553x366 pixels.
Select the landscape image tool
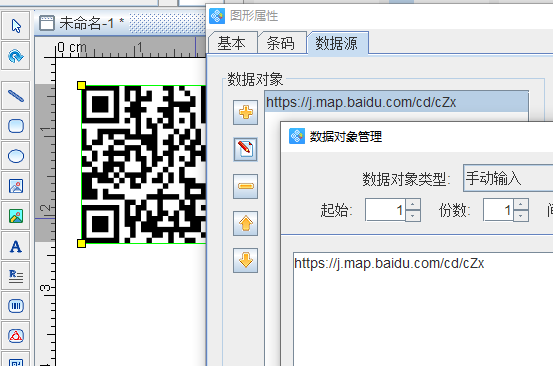(16, 215)
